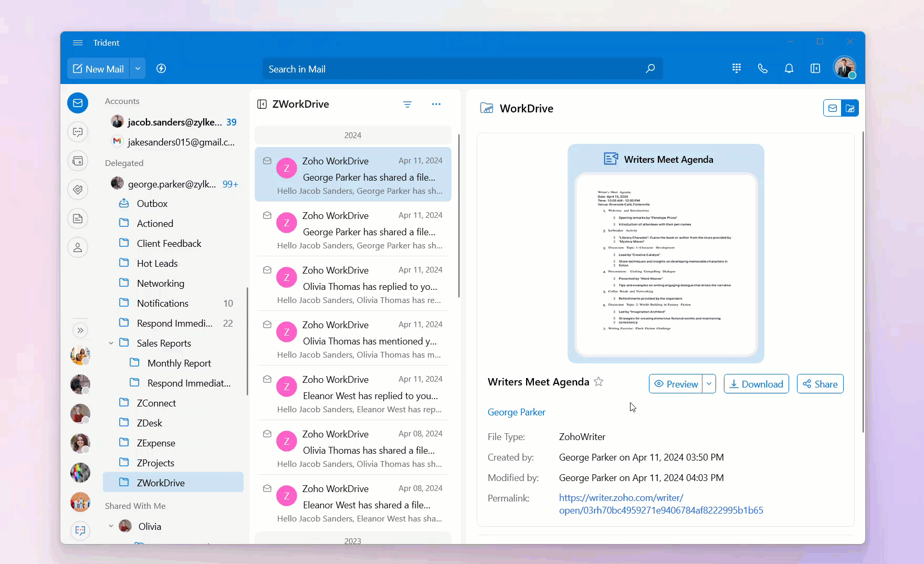
Task: Open the Respond Immedi... folder with count 22
Action: 173,323
